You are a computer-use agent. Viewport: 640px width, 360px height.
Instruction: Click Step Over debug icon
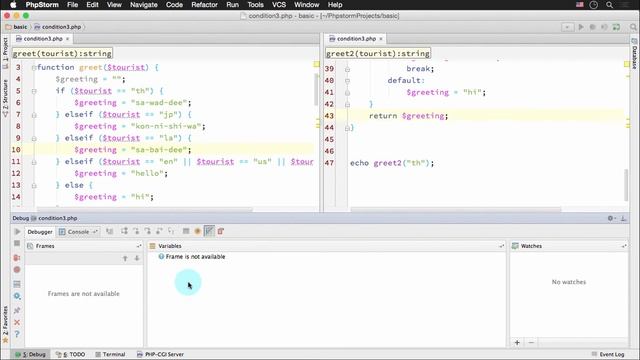[124, 231]
